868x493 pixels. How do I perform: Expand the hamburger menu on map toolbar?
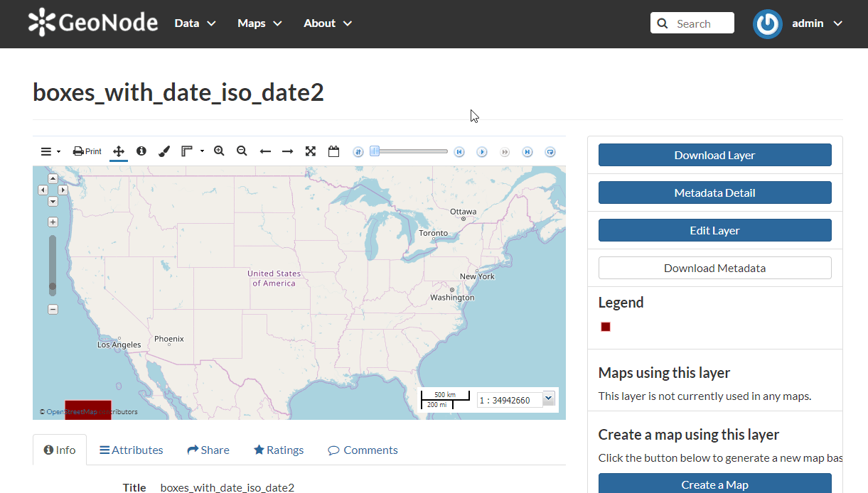coord(45,151)
